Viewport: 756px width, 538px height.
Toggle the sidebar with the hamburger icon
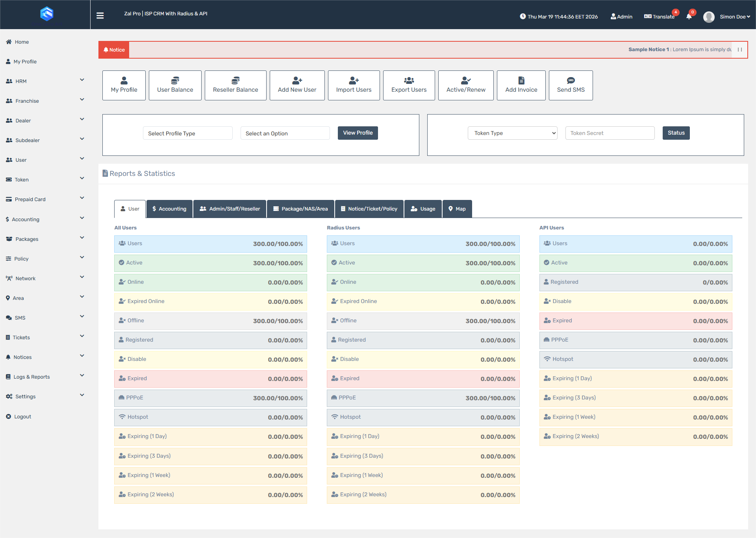point(100,15)
